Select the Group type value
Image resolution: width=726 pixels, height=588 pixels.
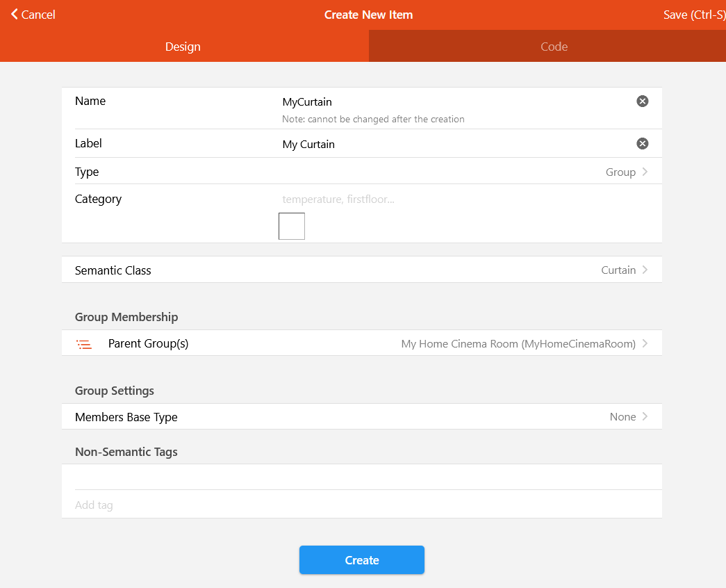pos(620,172)
